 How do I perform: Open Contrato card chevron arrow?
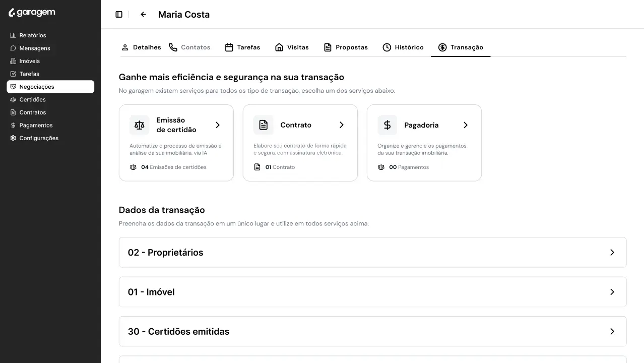(x=342, y=125)
